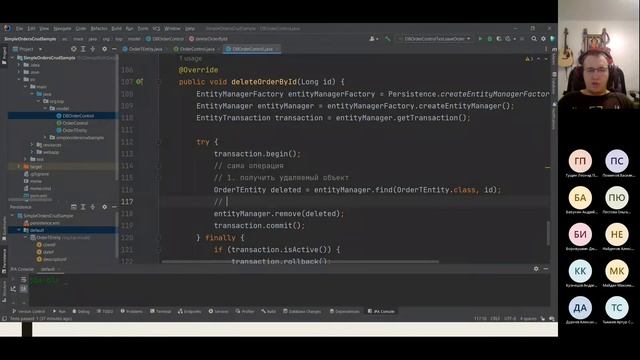Click the Debug bug icon in toolbar
The height and width of the screenshot is (360, 640).
click(490, 39)
